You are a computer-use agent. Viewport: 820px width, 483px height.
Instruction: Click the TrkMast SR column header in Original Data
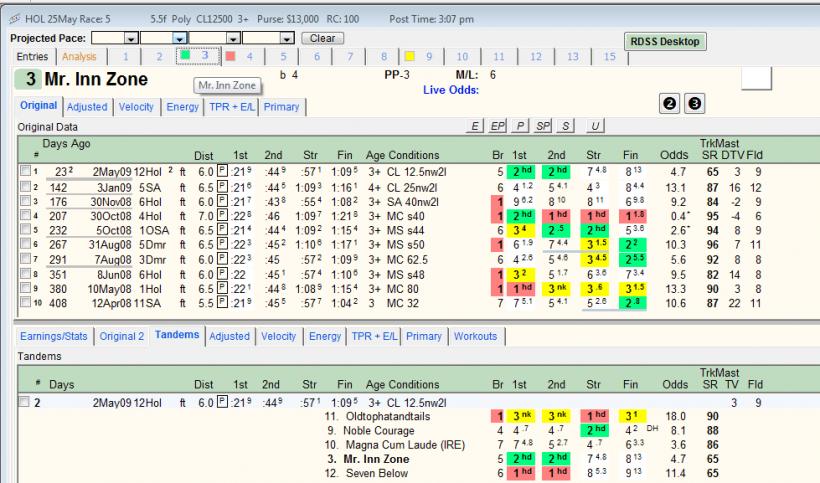coord(710,155)
